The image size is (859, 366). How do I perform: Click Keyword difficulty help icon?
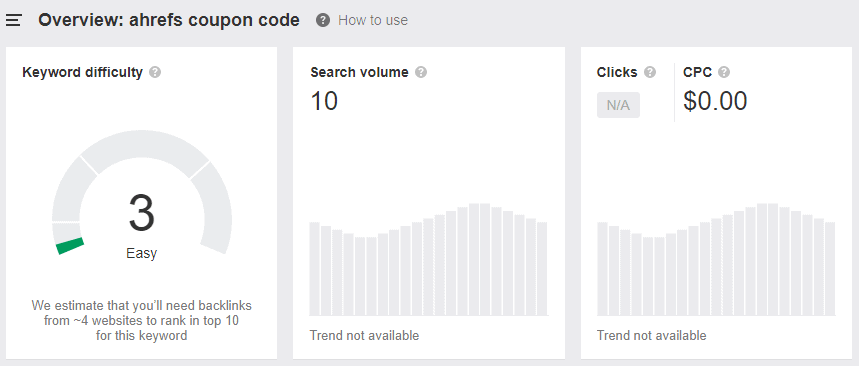[x=155, y=72]
